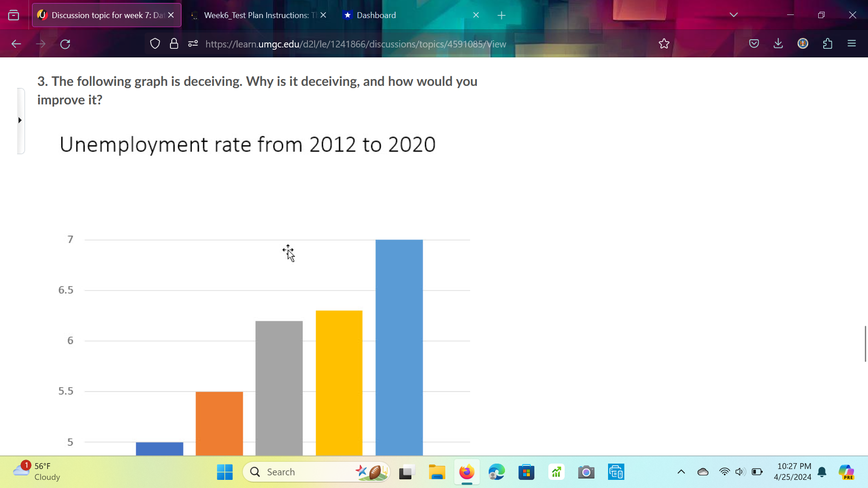Image resolution: width=868 pixels, height=488 pixels.
Task: Reload the current page
Action: [65, 44]
